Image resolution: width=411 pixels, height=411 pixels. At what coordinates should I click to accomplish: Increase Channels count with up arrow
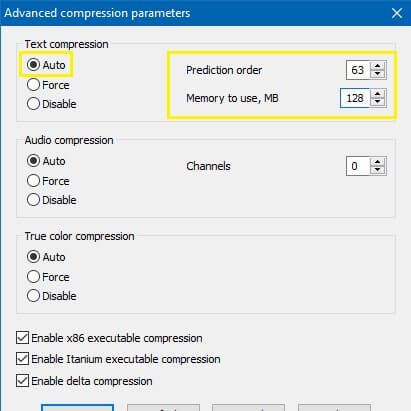tap(377, 162)
